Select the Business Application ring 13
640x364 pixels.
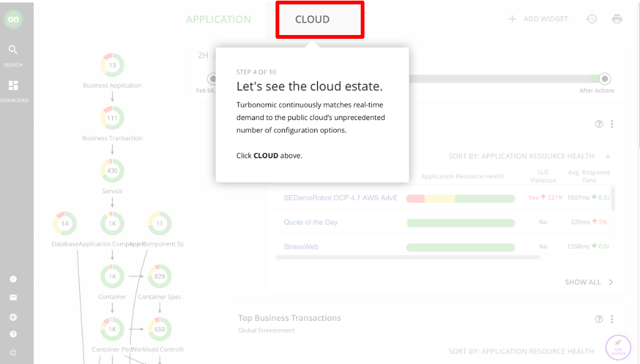point(112,65)
